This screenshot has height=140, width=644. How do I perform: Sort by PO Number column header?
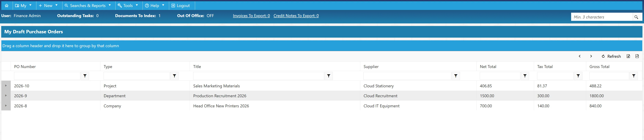click(25, 66)
